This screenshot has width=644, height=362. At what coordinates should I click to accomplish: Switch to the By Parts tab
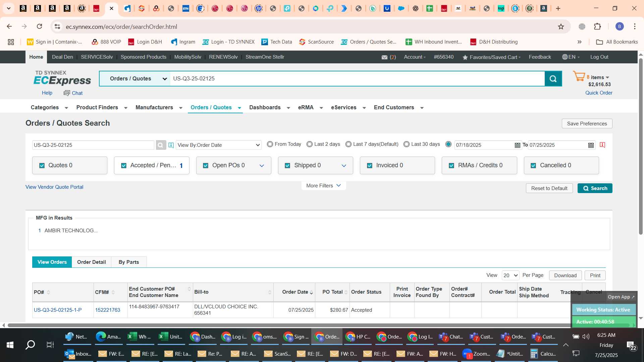point(129,262)
